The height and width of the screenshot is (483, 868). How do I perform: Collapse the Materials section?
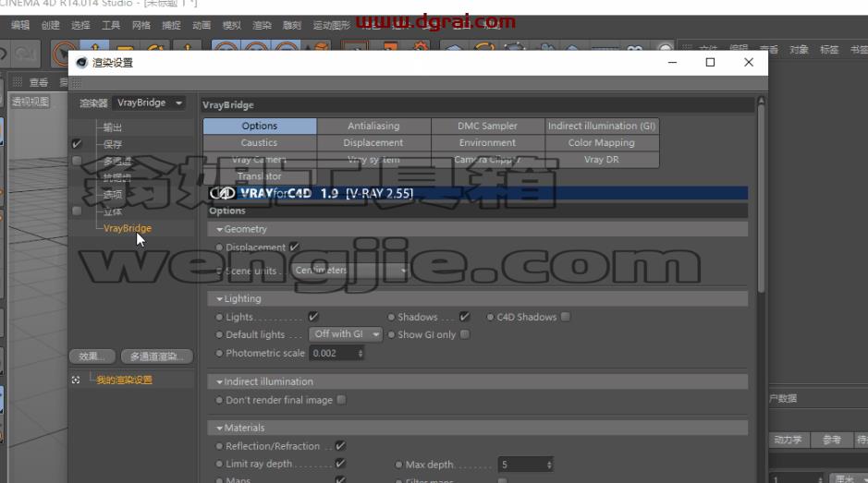(220, 429)
